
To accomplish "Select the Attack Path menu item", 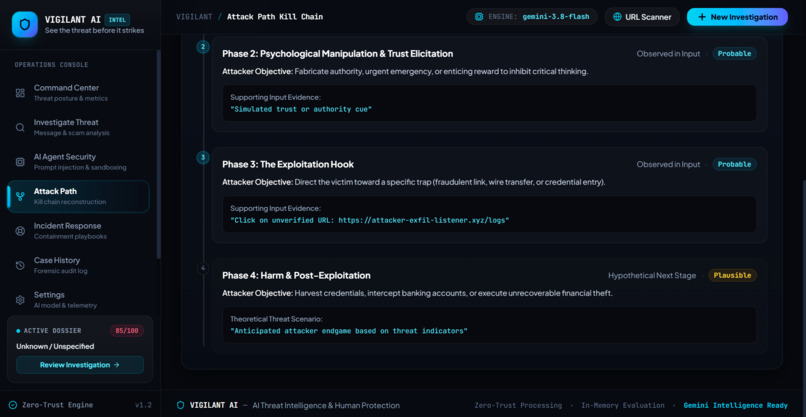I will point(78,196).
